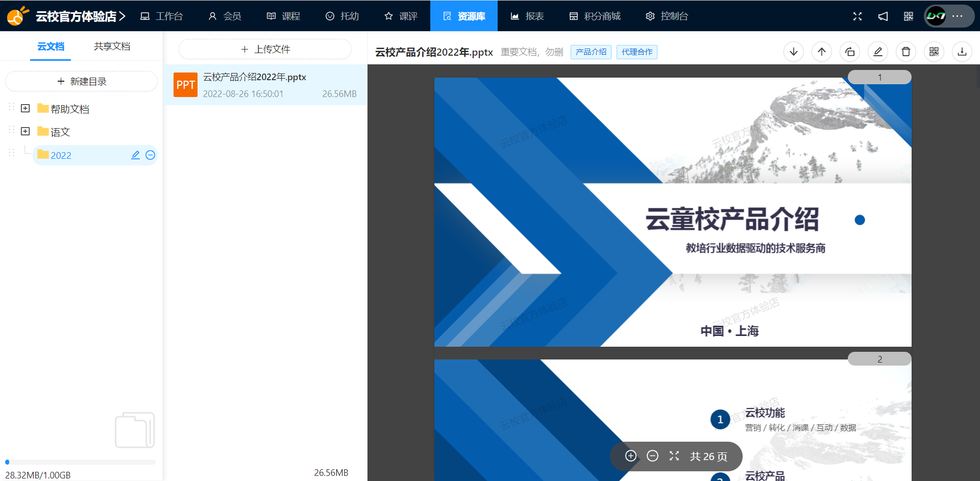The height and width of the screenshot is (481, 980).
Task: Show the document QR code
Action: (x=934, y=52)
